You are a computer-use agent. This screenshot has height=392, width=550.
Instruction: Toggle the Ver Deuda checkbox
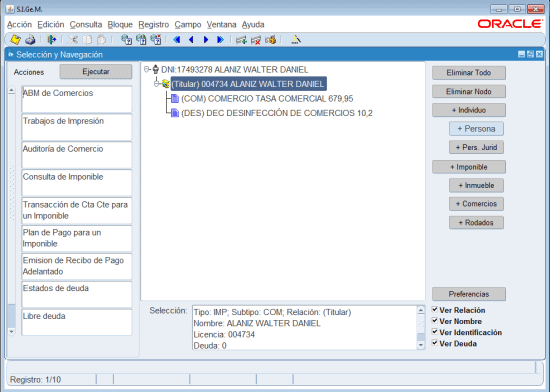coord(435,343)
